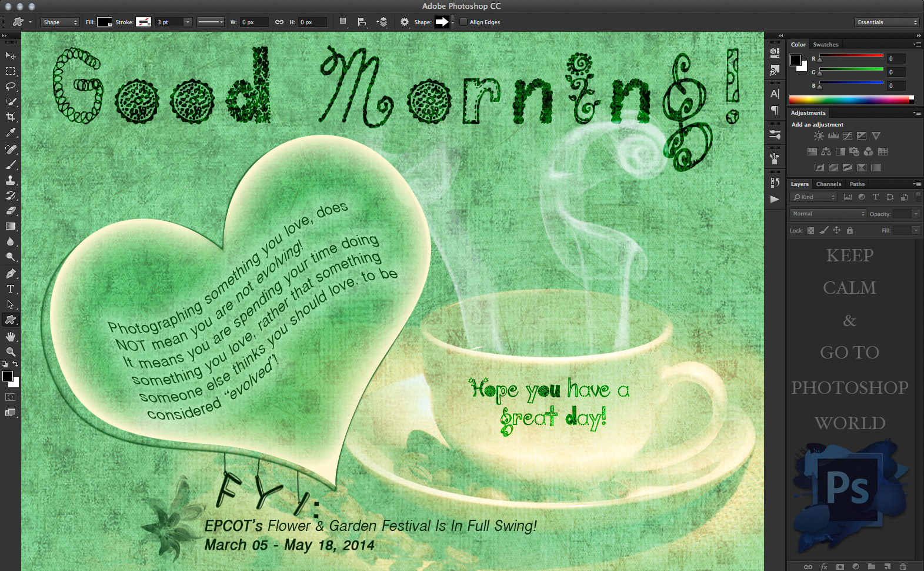Create a new group with folder icon
Image resolution: width=924 pixels, height=571 pixels.
872,566
